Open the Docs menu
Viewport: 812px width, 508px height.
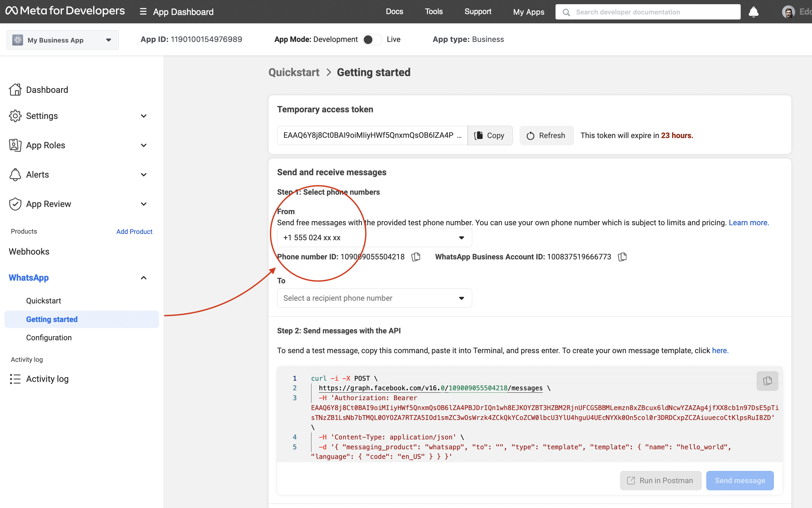tap(394, 12)
